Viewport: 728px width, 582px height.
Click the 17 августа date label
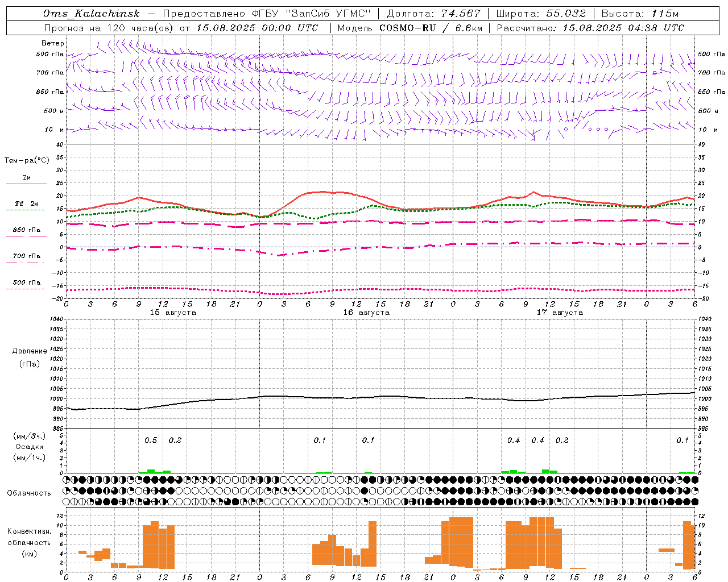(560, 313)
